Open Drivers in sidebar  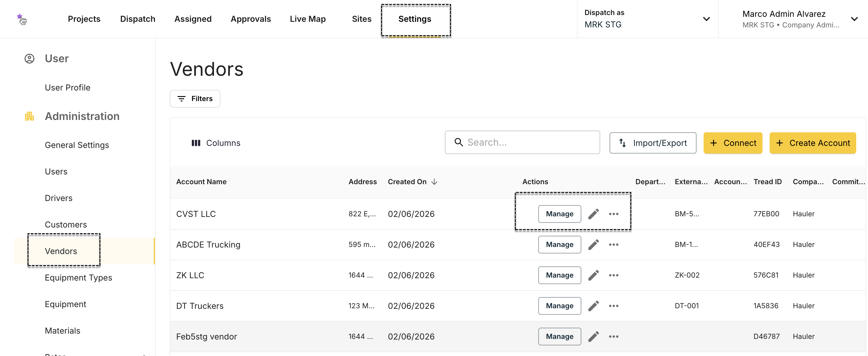(59, 198)
